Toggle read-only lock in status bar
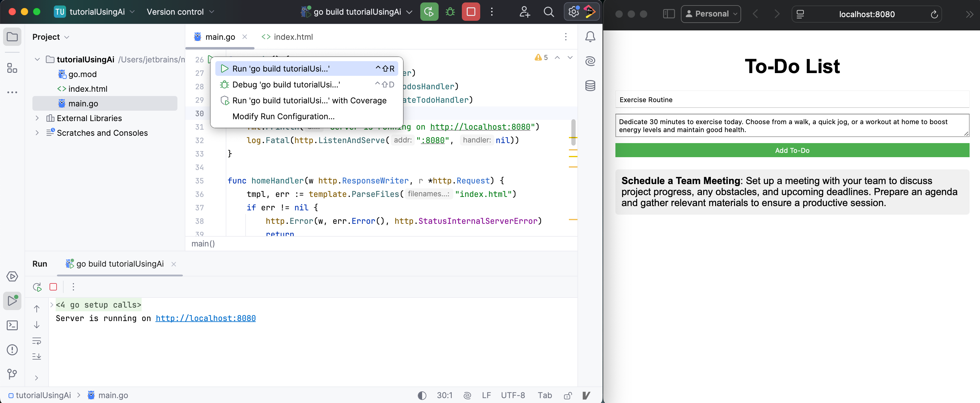The image size is (980, 403). [568, 395]
